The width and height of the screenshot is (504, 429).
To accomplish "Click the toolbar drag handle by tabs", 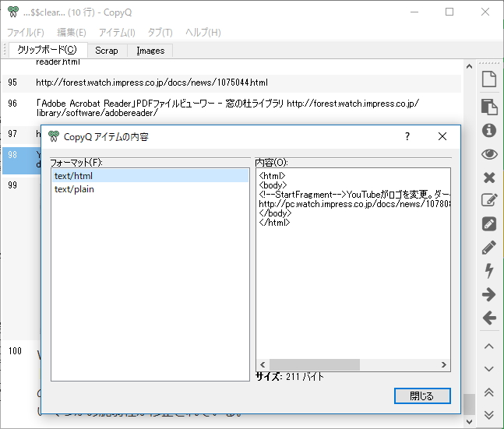I will point(5,50).
